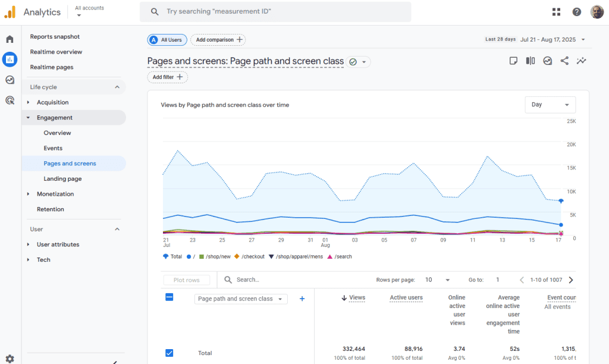Open the Explore icon in left rail
This screenshot has width=609, height=364.
click(x=10, y=80)
